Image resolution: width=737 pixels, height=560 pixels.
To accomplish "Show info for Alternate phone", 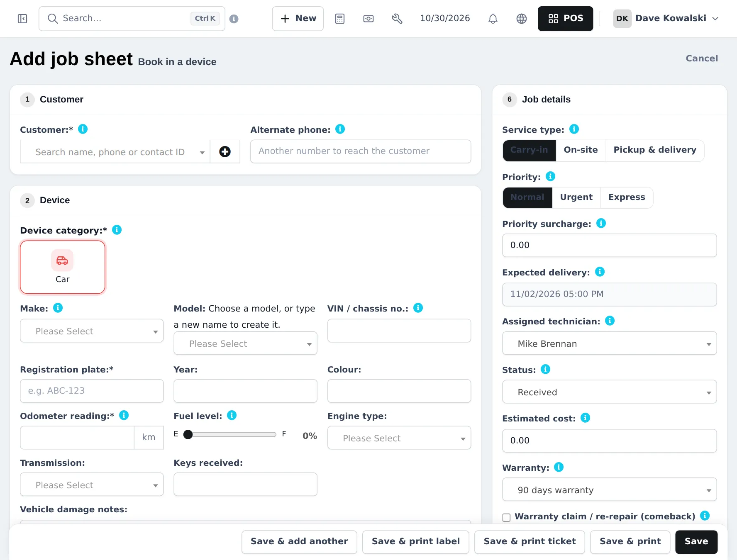I will 340,129.
